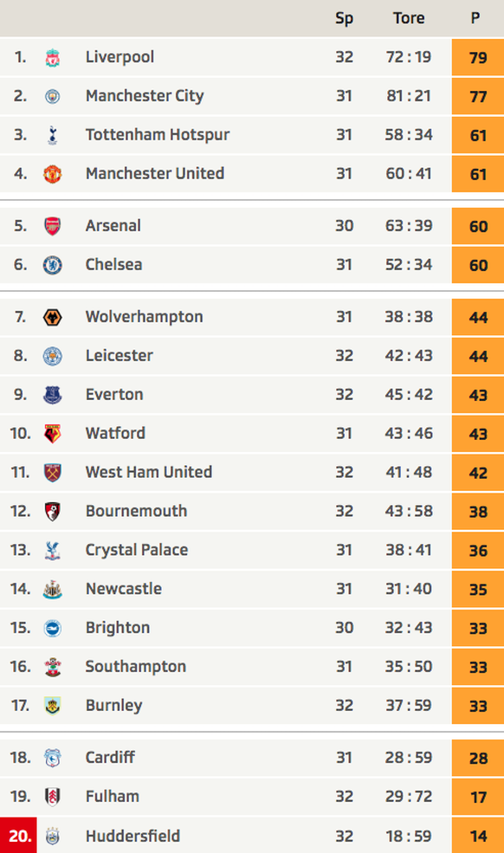Select the P points column header
The image size is (504, 853).
[x=475, y=18]
